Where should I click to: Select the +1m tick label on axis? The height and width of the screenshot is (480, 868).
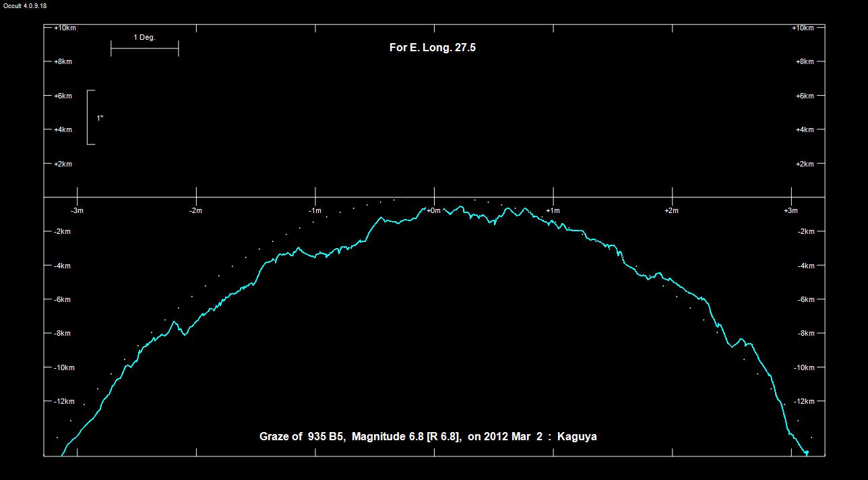pyautogui.click(x=553, y=211)
